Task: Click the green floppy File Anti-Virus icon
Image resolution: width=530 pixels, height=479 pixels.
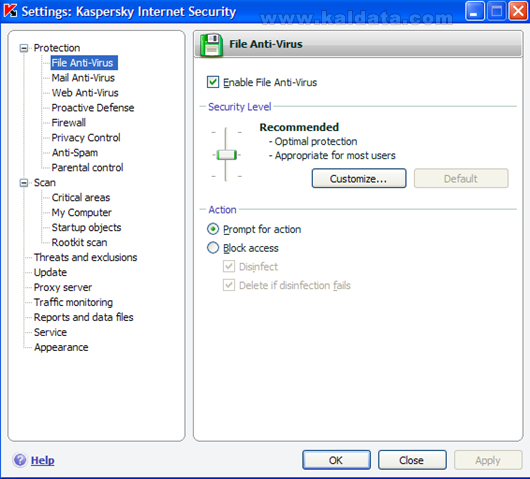Action: coord(211,45)
